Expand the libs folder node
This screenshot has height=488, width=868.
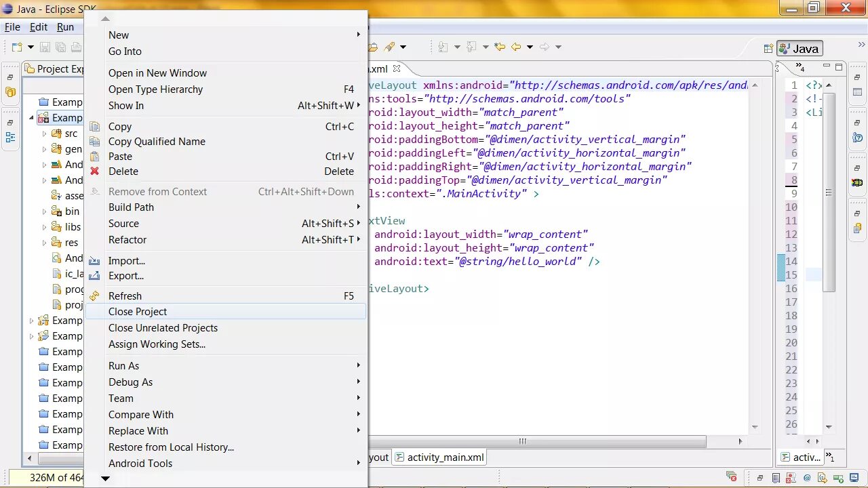tap(44, 227)
